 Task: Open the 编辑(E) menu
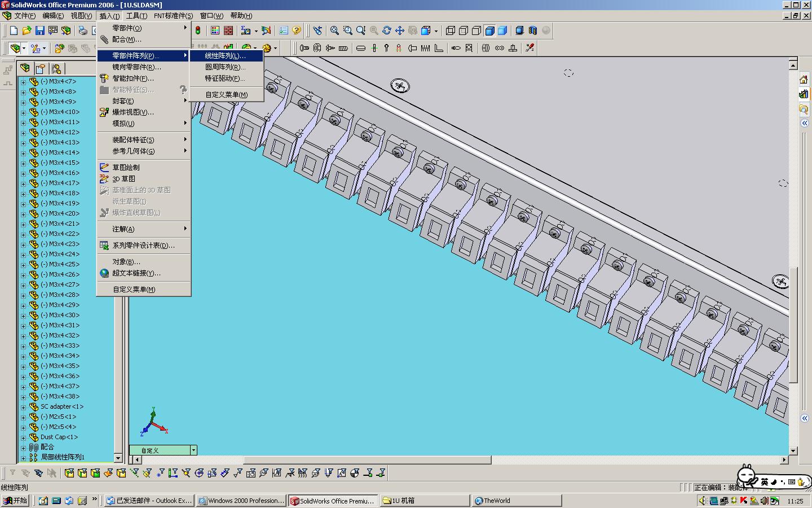(x=53, y=16)
